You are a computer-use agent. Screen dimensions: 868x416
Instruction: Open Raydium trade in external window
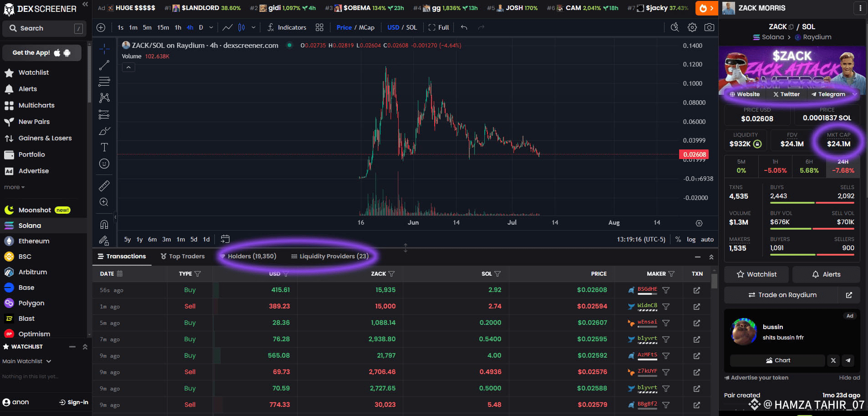(x=849, y=295)
